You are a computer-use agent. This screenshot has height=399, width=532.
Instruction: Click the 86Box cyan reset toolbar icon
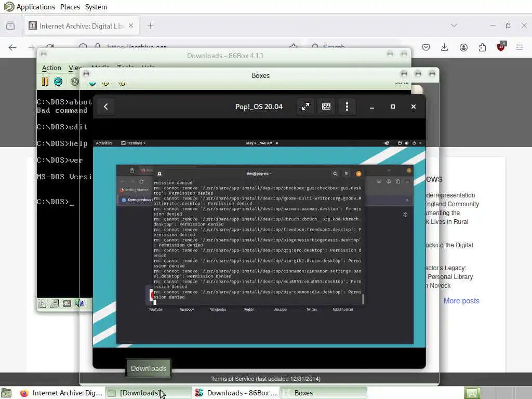[58, 82]
